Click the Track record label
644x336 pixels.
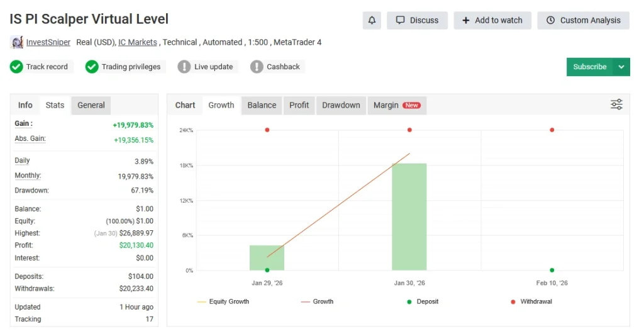47,67
